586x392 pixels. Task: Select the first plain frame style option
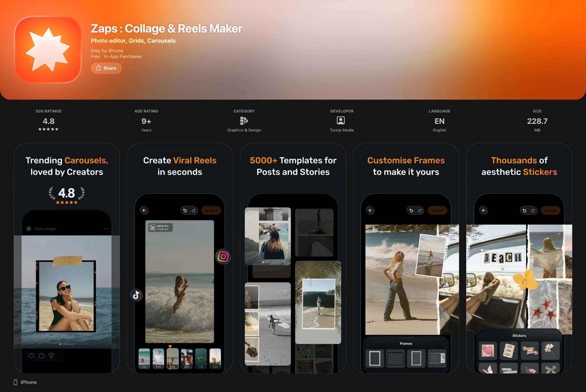(x=375, y=358)
